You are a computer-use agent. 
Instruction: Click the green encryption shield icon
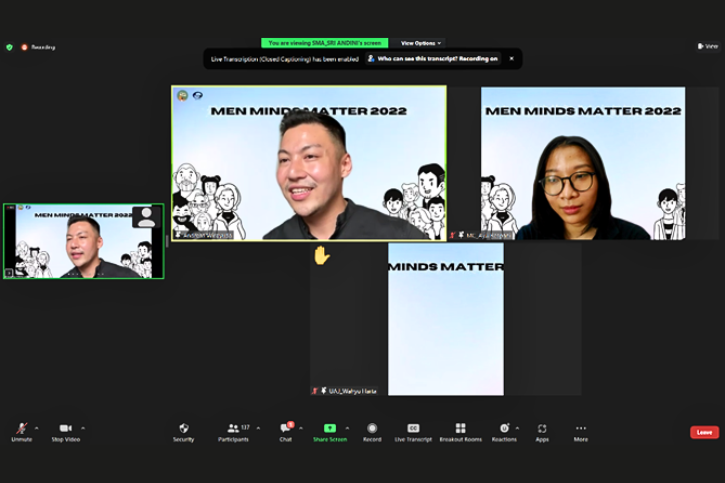coord(9,47)
